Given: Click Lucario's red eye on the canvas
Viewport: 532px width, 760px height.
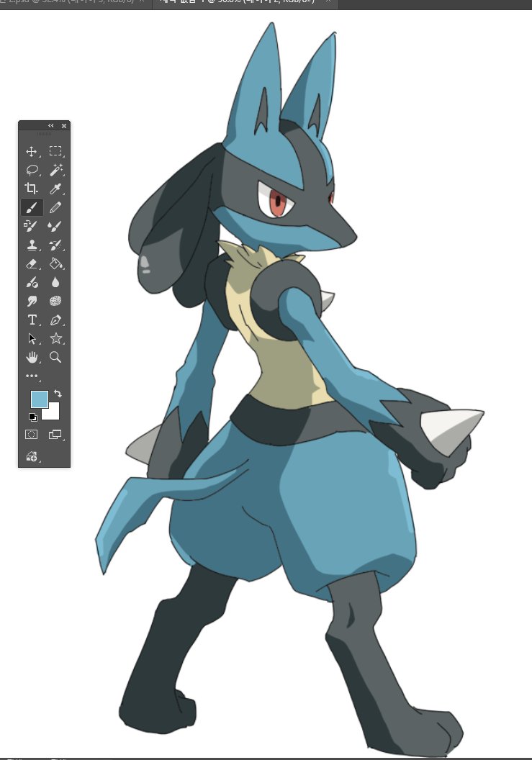Looking at the screenshot, I should (x=277, y=202).
